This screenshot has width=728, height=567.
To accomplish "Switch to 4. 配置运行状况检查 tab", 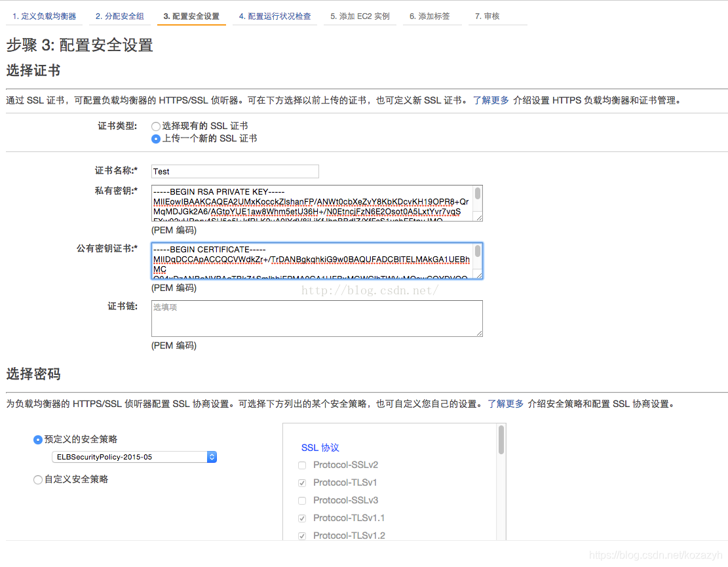I will point(275,16).
